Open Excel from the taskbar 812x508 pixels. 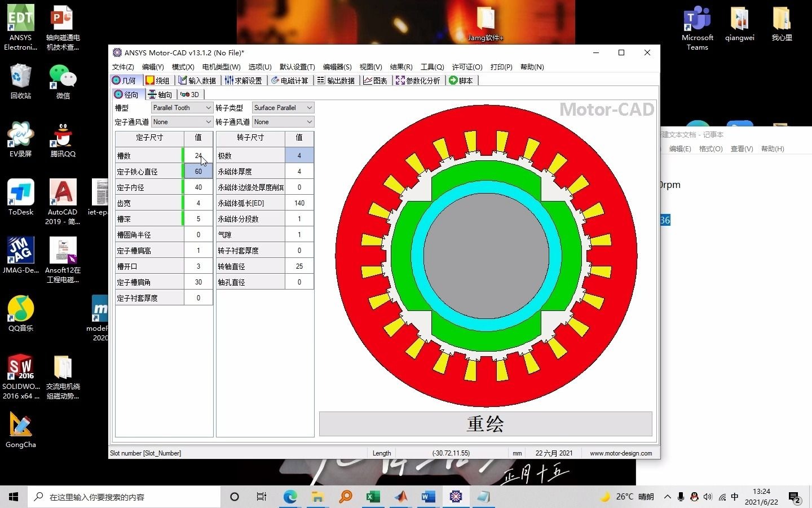pyautogui.click(x=373, y=497)
